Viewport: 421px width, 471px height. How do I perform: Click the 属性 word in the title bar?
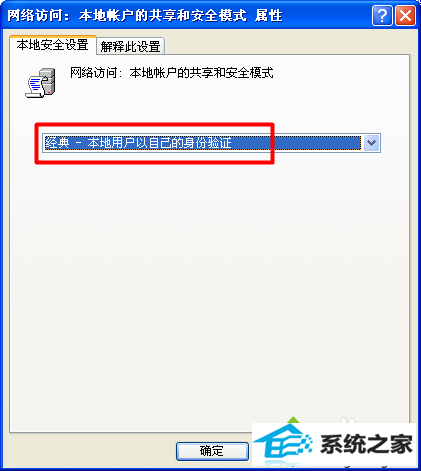coord(269,15)
